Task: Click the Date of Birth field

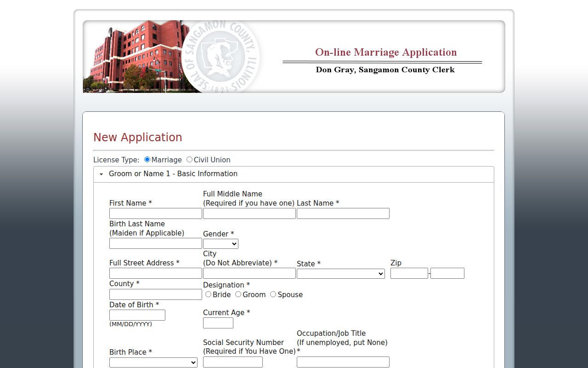Action: 137,315
